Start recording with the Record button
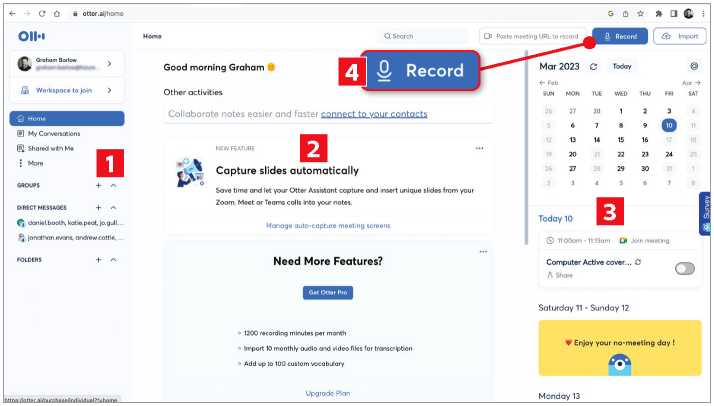714x406 pixels. click(x=620, y=36)
